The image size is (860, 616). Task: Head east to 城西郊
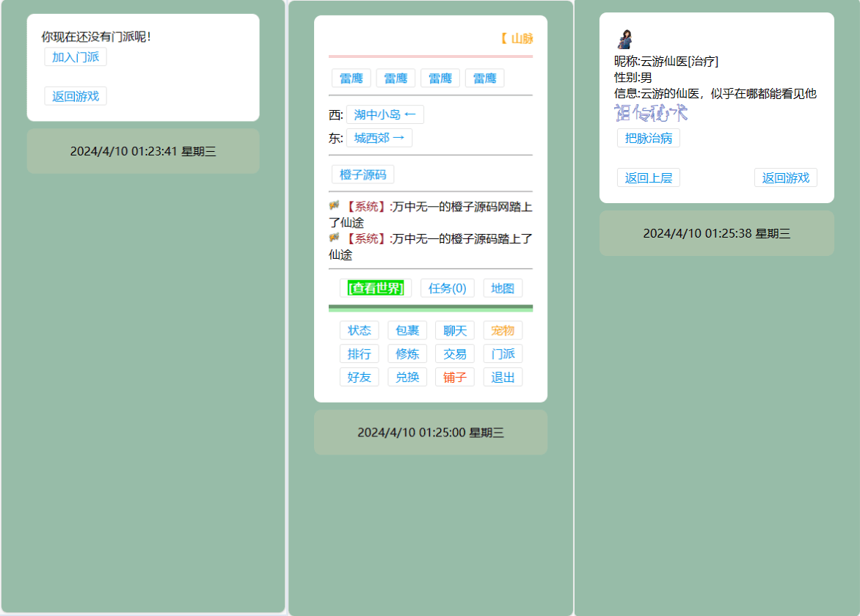click(379, 138)
